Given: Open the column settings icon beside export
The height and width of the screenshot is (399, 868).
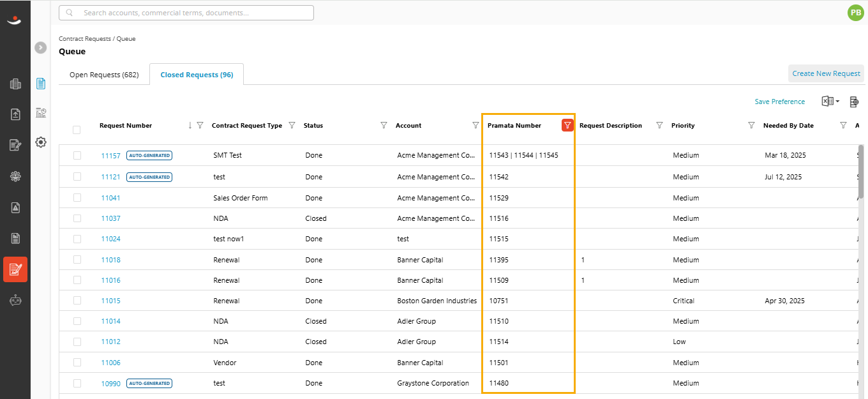Looking at the screenshot, I should (854, 102).
